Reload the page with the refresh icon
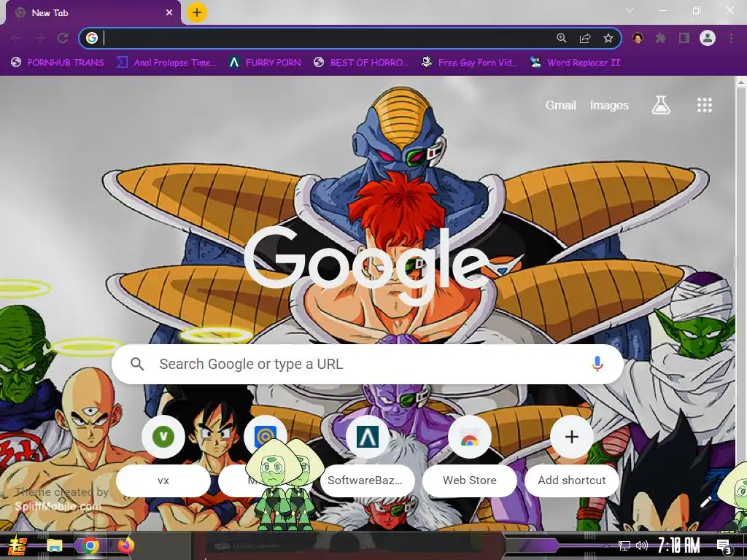This screenshot has width=747, height=560. pos(63,38)
